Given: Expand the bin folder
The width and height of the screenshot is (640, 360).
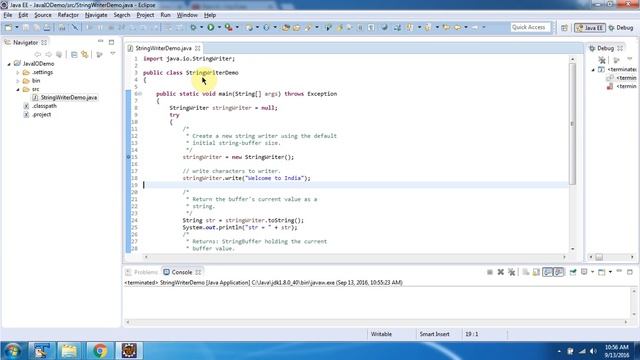Looking at the screenshot, I should pyautogui.click(x=18, y=81).
